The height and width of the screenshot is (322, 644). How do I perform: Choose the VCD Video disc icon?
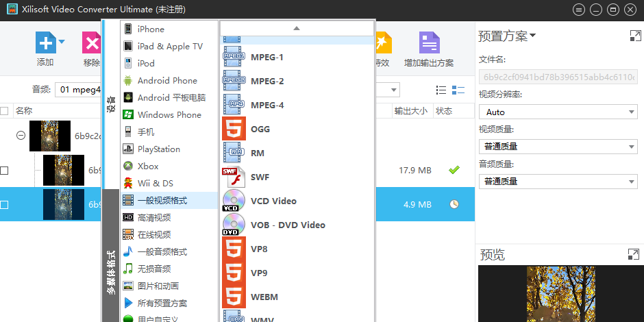pyautogui.click(x=234, y=201)
